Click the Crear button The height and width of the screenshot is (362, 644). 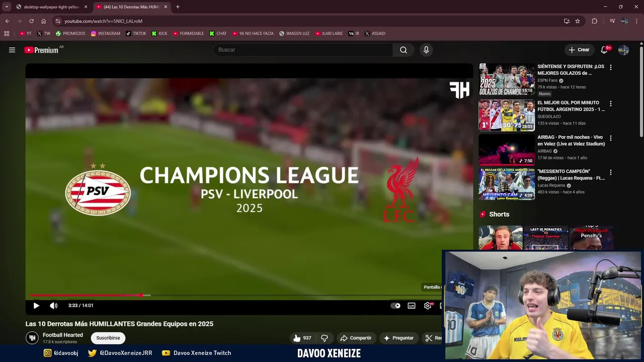click(579, 50)
